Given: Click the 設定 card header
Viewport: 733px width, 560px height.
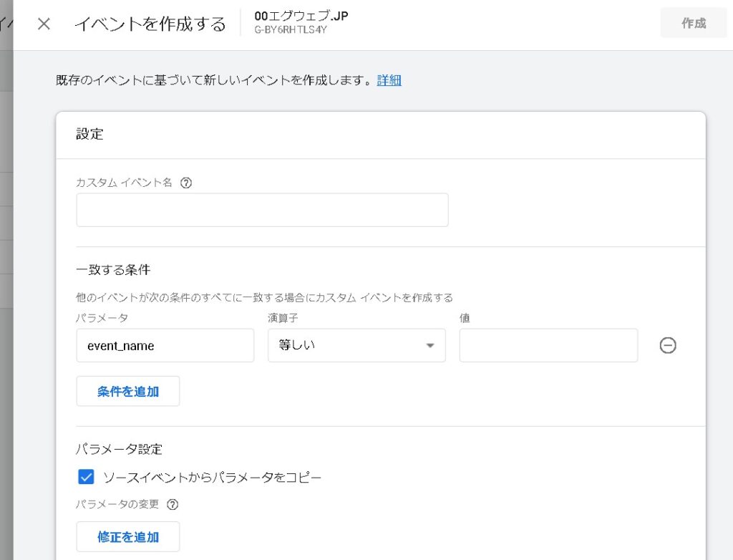Looking at the screenshot, I should [x=89, y=134].
